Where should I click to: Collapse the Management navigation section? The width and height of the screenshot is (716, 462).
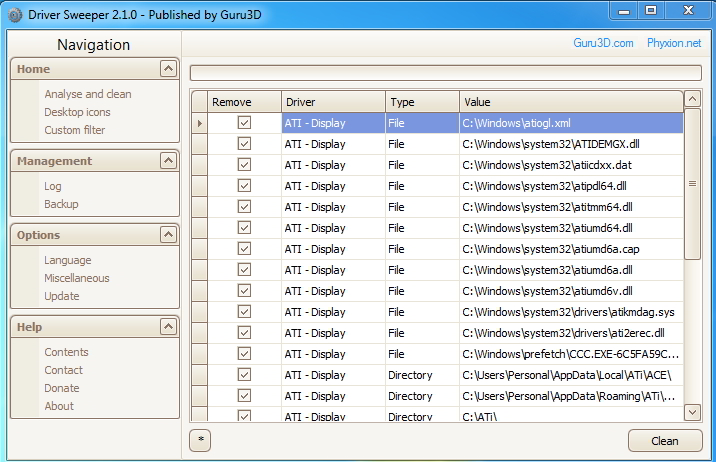[x=168, y=161]
